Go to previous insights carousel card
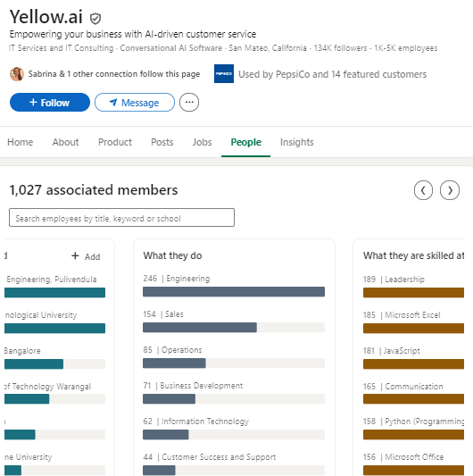Image resolution: width=473 pixels, height=476 pixels. tap(423, 190)
